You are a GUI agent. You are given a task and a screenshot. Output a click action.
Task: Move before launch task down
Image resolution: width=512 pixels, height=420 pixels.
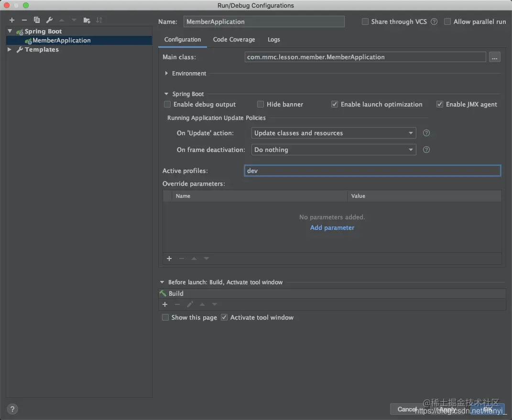215,304
